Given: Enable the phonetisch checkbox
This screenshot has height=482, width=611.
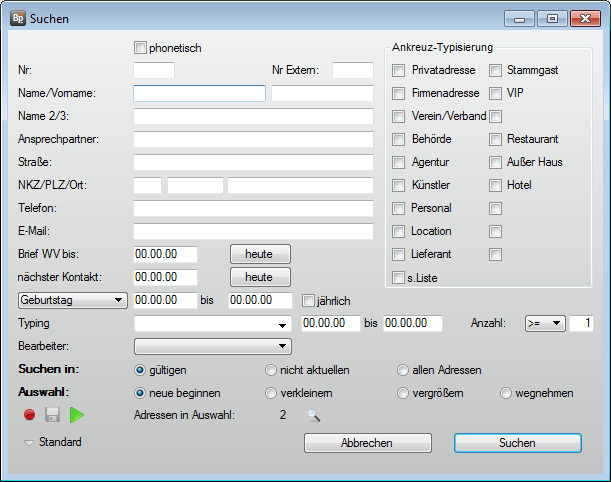Looking at the screenshot, I should click(x=141, y=47).
